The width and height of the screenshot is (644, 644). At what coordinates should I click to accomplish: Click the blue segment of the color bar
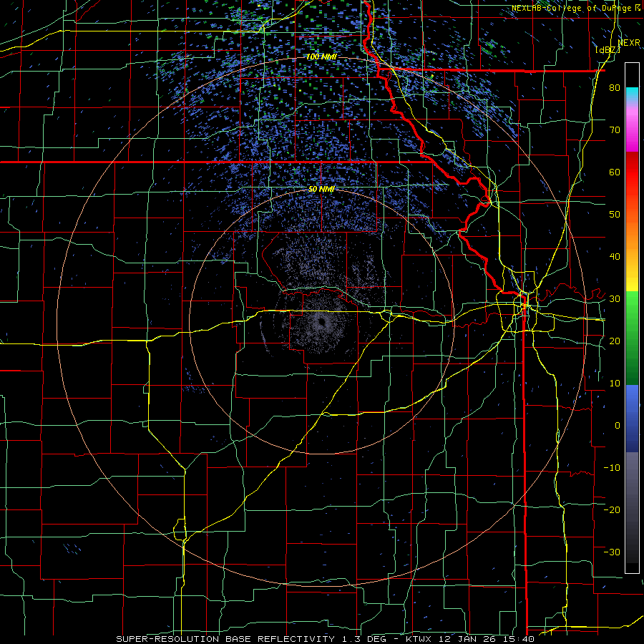pos(632,419)
